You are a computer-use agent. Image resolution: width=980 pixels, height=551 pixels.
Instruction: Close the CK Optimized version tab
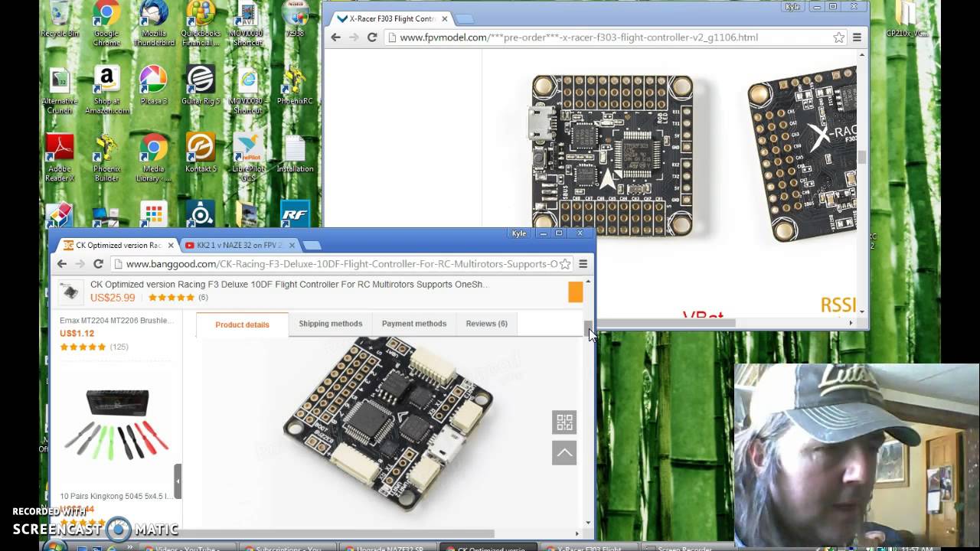pyautogui.click(x=170, y=246)
